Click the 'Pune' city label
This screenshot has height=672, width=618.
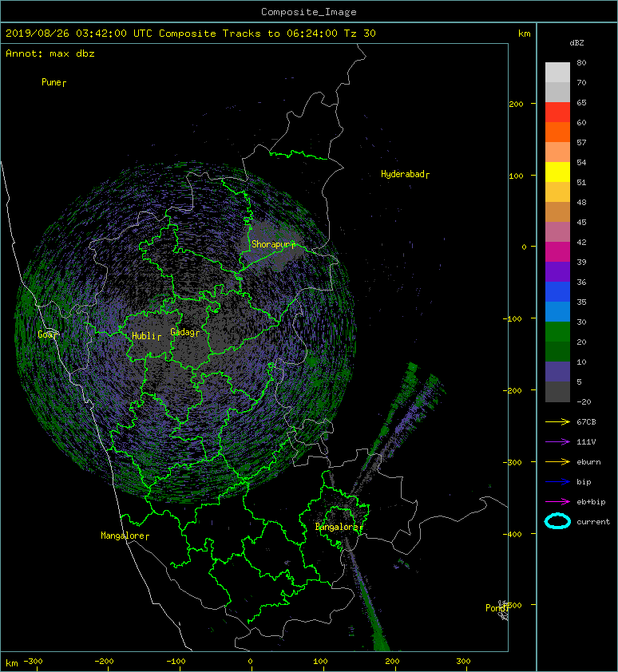(x=51, y=82)
